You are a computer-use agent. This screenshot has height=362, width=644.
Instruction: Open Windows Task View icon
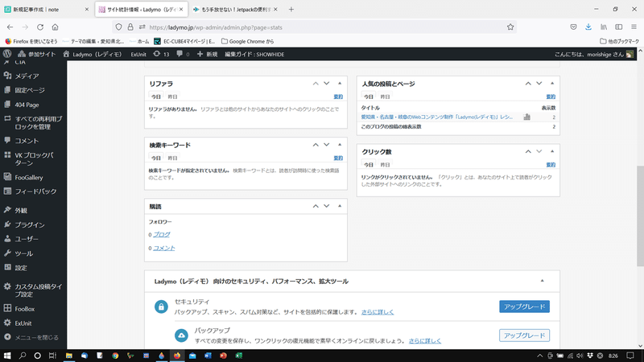tap(52, 356)
